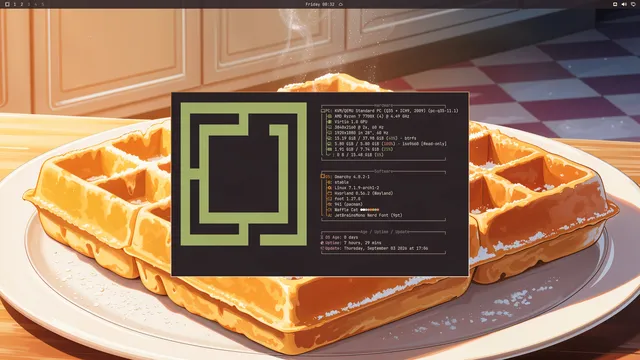
Task: Click the green Omarchy ASCII logo
Action: [x=244, y=174]
